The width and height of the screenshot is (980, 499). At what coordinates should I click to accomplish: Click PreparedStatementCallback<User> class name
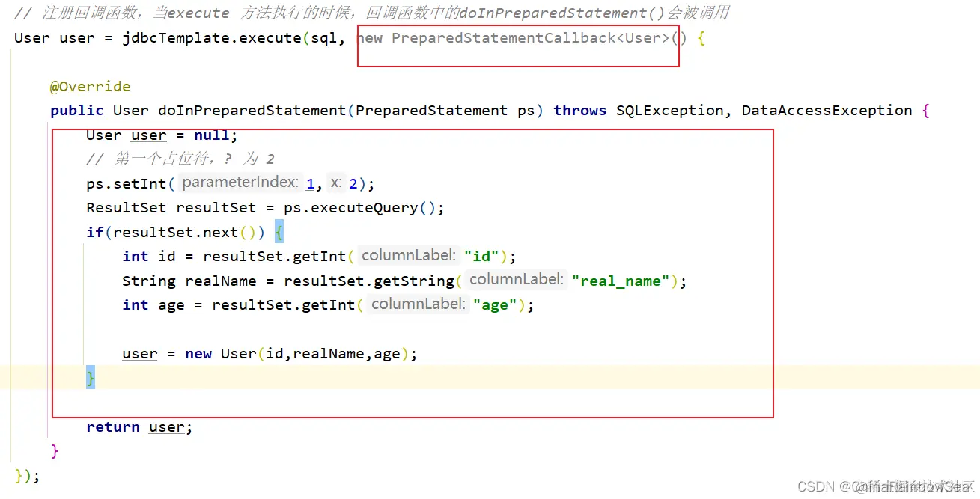pos(531,38)
